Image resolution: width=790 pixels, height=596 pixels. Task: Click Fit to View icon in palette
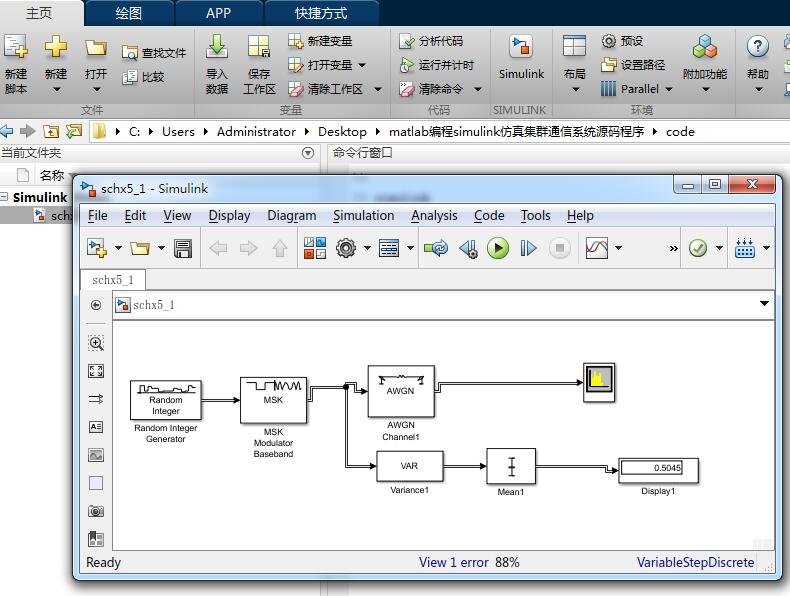click(96, 371)
